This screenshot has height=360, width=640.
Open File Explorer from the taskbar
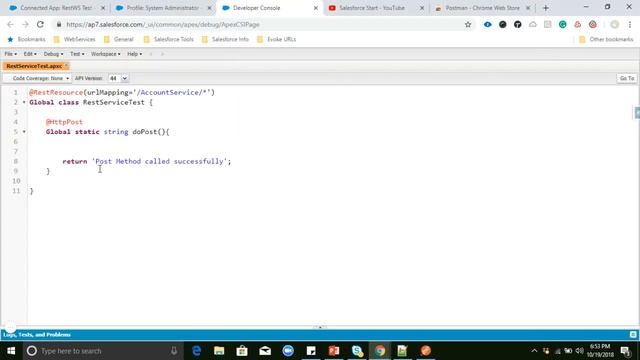(219, 351)
